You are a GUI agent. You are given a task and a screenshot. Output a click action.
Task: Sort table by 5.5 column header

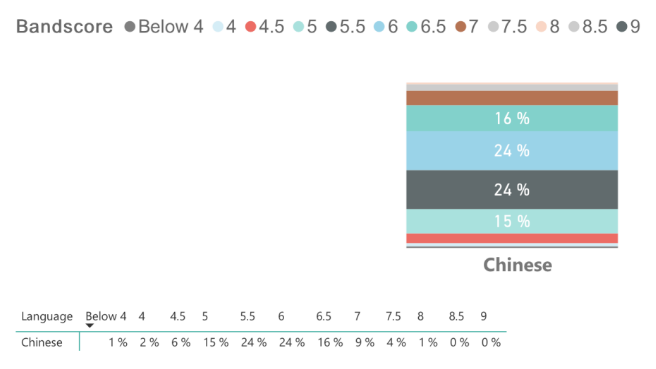[247, 316]
